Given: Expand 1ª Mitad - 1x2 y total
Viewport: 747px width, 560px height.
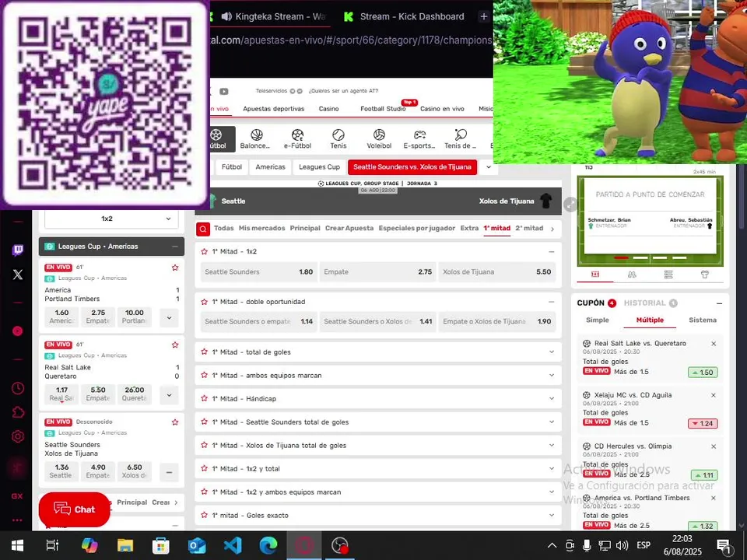Looking at the screenshot, I should 552,468.
